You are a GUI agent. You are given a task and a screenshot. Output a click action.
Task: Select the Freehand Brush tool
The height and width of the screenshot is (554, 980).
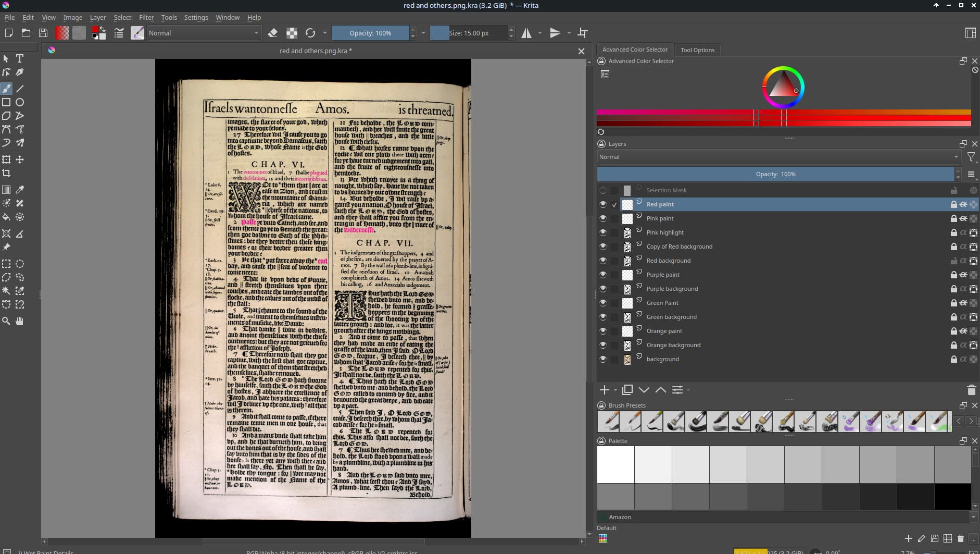click(6, 89)
